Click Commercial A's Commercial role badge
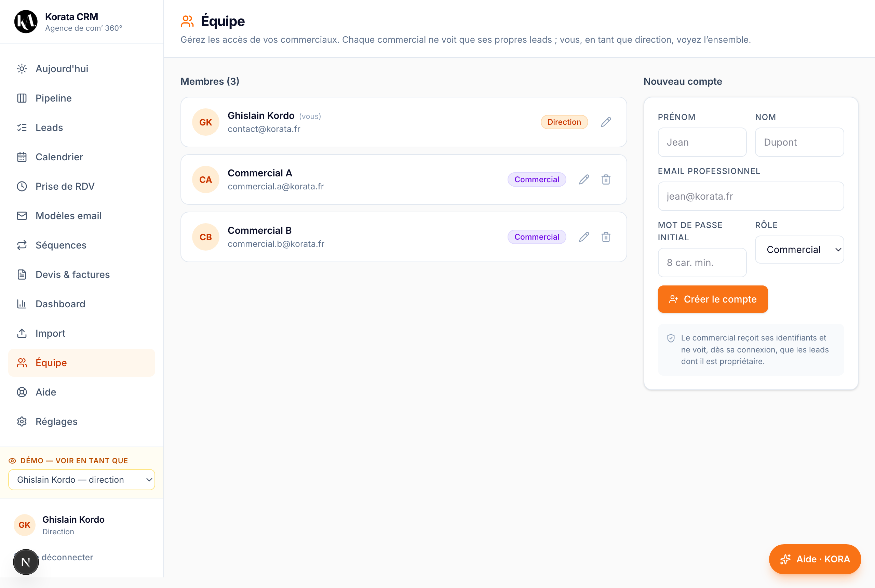Screen dimensions: 875x588 click(x=537, y=179)
